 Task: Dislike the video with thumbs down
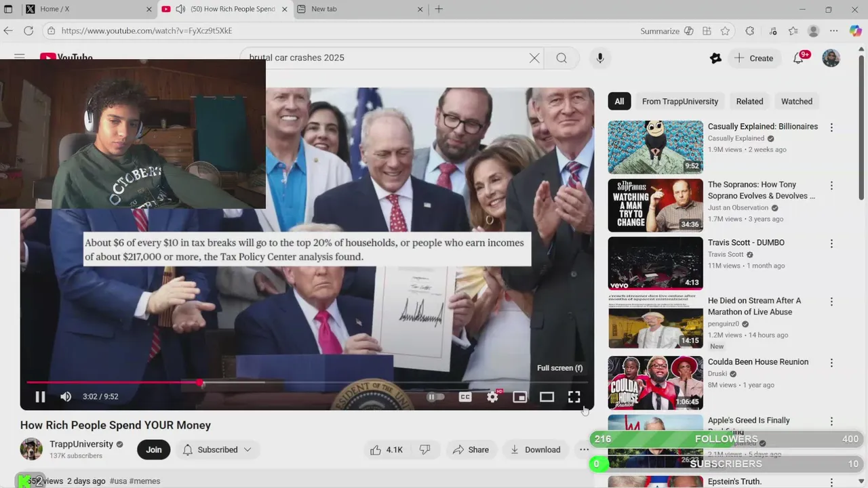point(425,449)
